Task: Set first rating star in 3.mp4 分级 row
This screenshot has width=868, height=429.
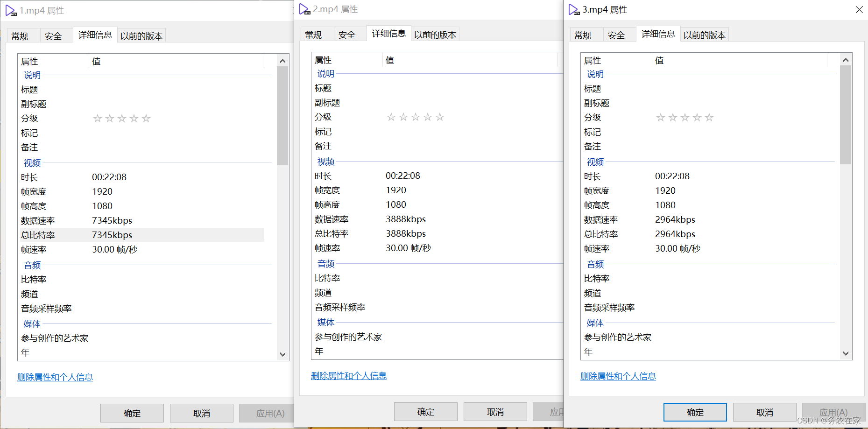Action: [x=661, y=118]
